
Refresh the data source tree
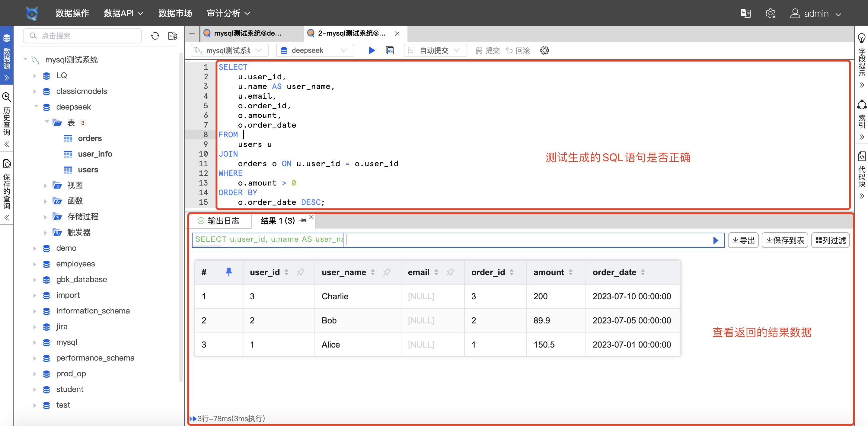point(155,36)
